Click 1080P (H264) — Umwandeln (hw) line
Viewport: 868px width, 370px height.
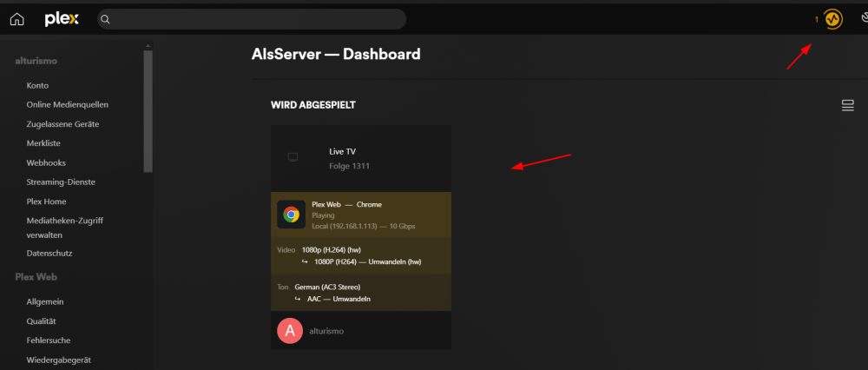367,261
